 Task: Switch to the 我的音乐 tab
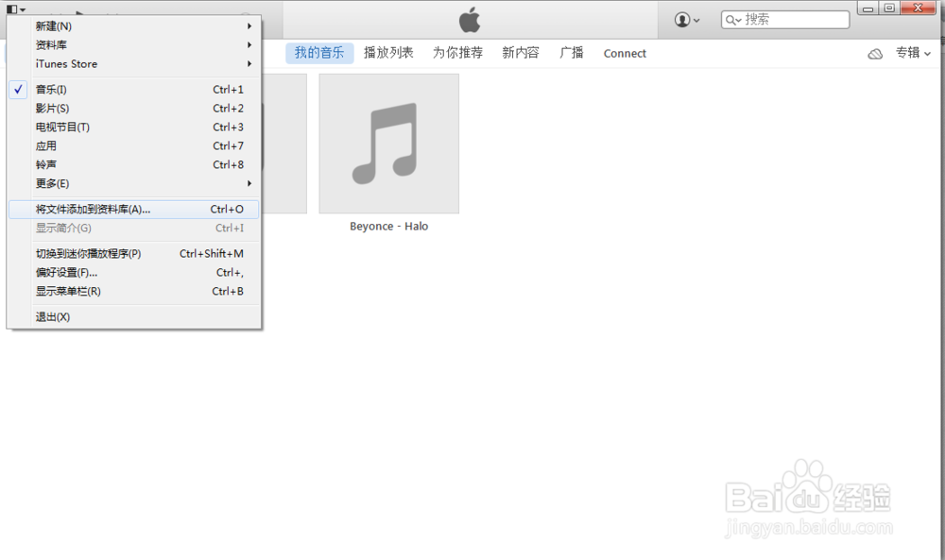tap(319, 53)
